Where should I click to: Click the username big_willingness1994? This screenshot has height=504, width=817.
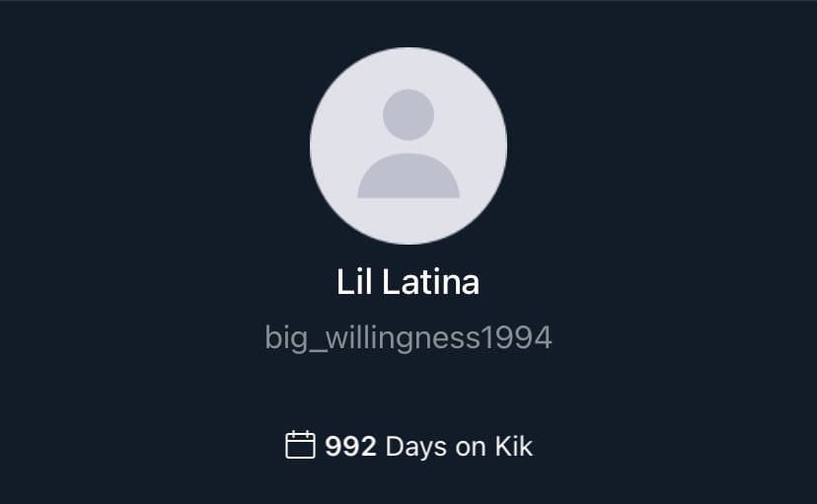click(408, 338)
